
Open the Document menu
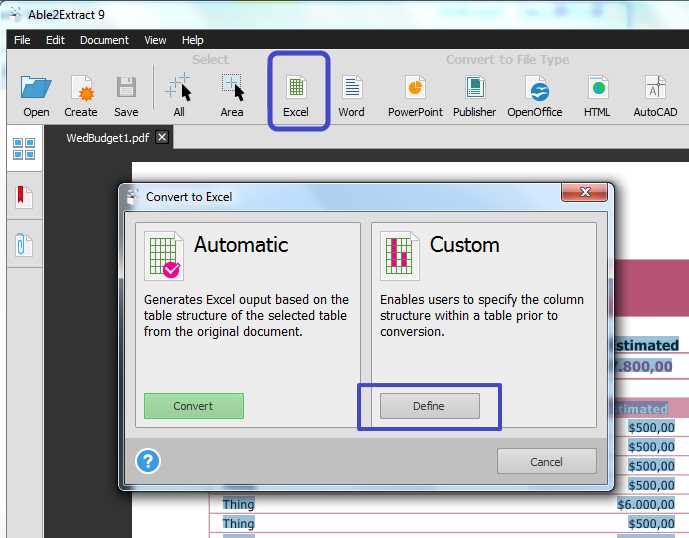click(x=104, y=40)
